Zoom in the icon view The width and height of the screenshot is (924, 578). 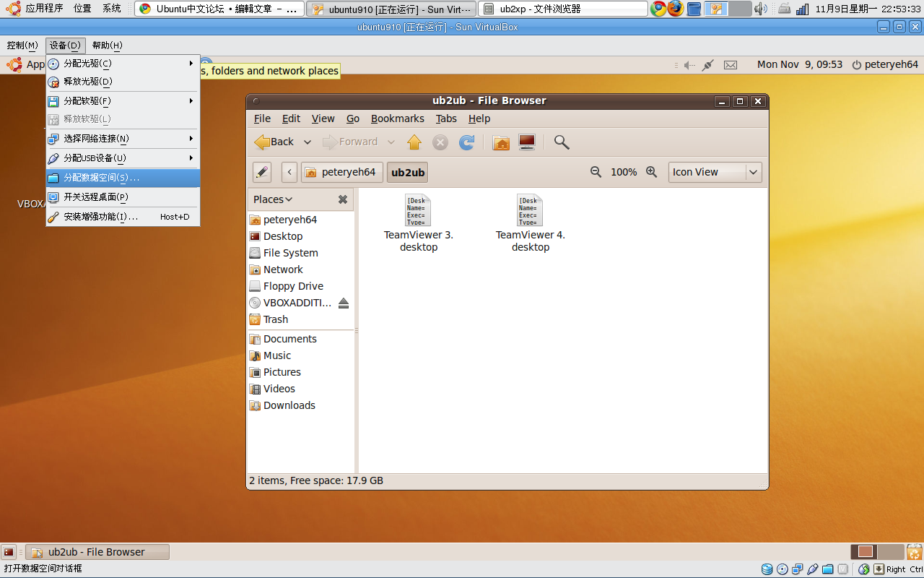651,172
